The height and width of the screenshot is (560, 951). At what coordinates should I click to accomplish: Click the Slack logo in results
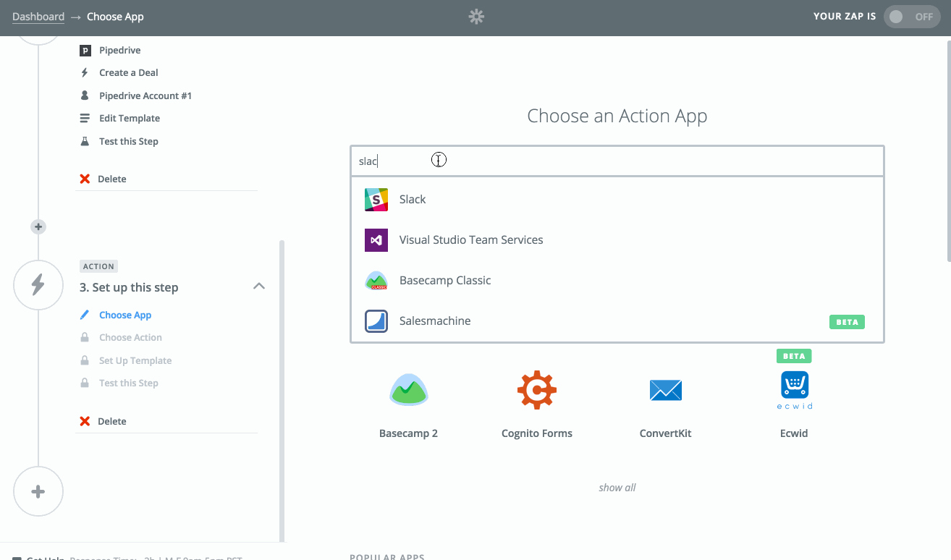(x=376, y=199)
